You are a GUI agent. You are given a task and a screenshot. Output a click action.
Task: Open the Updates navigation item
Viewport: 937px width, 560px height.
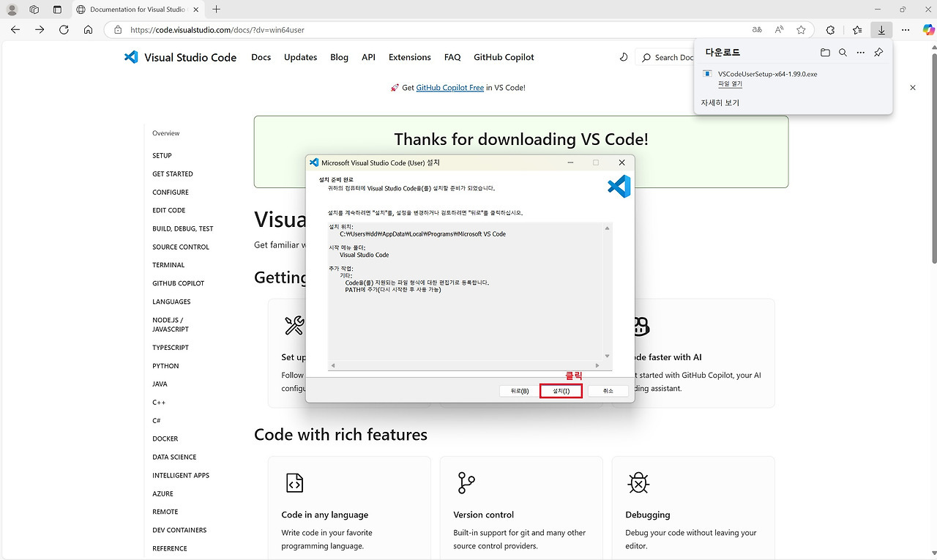301,57
